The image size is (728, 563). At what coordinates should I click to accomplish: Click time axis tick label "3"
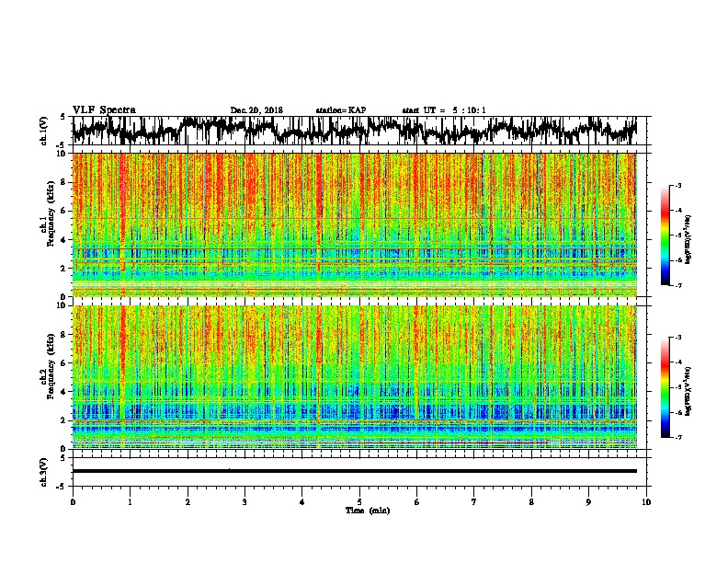(245, 502)
